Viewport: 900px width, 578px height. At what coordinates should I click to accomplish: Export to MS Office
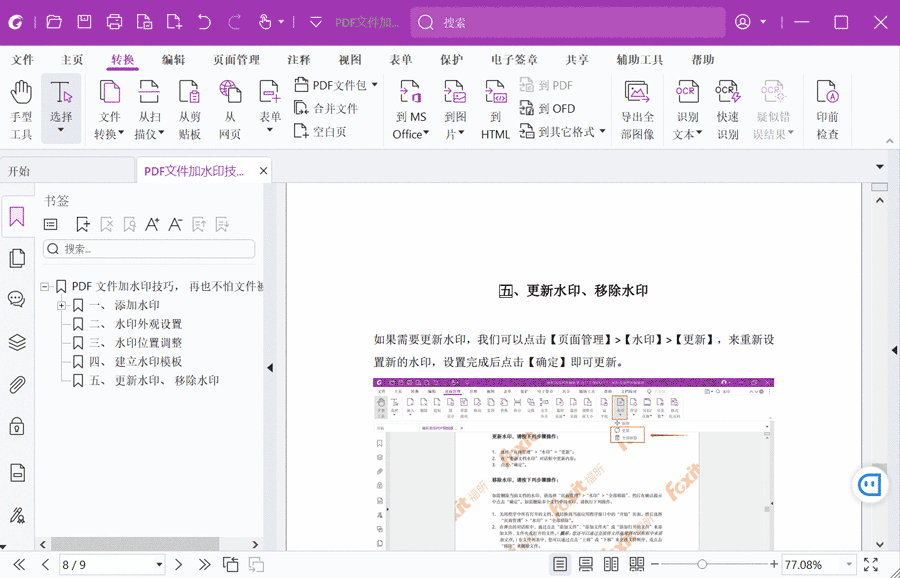(x=410, y=110)
